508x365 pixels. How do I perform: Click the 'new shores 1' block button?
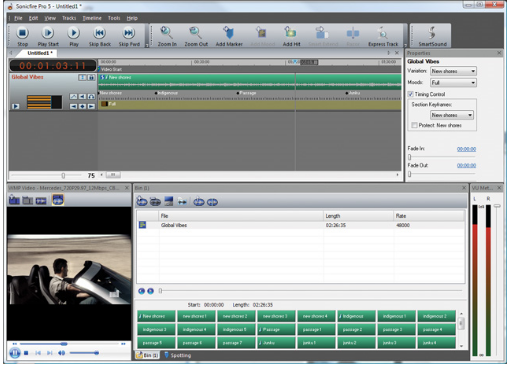coord(196,316)
